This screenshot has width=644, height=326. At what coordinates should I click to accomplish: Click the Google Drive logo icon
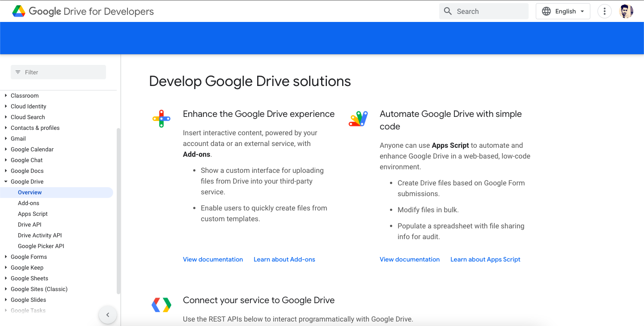[x=19, y=11]
